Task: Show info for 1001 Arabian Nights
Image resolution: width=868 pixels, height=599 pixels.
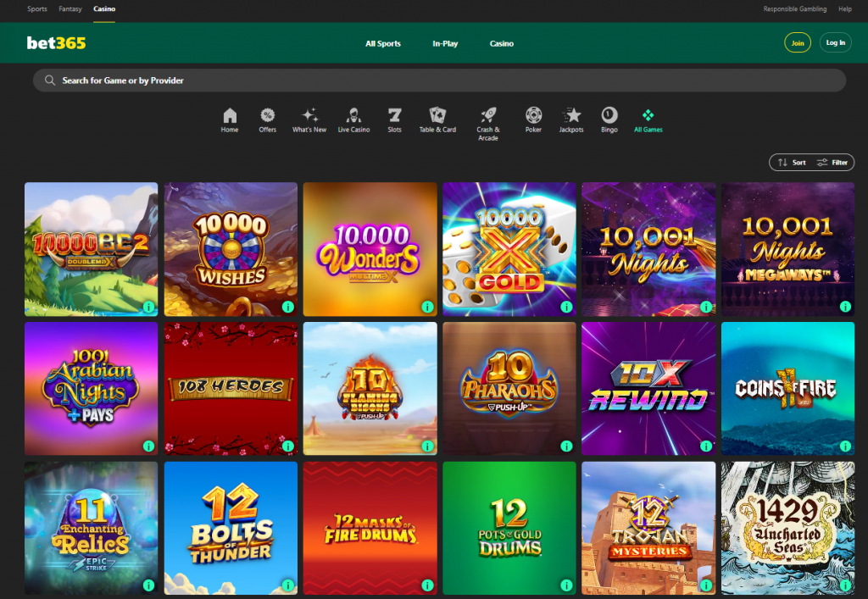Action: tap(148, 446)
